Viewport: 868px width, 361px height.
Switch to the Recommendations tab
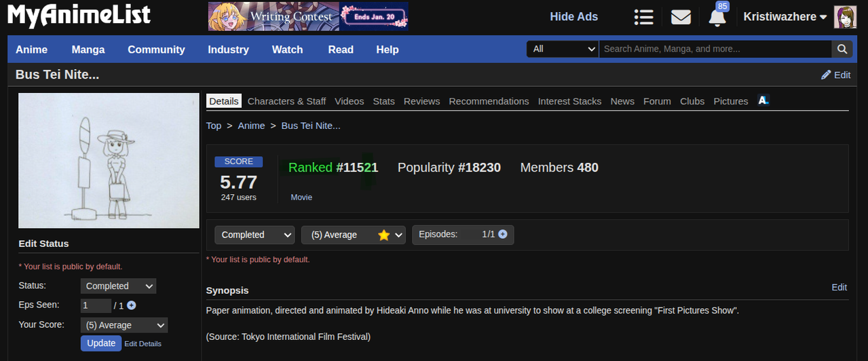[x=489, y=101]
